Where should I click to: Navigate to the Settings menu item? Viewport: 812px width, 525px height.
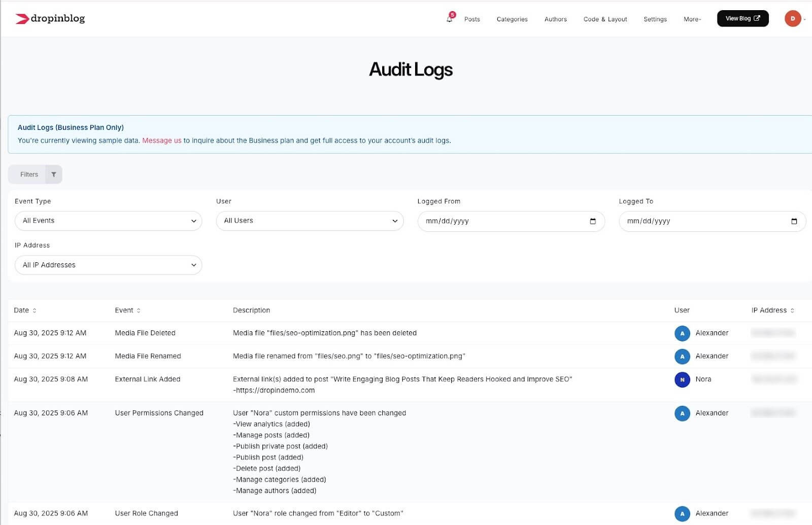[x=655, y=19]
